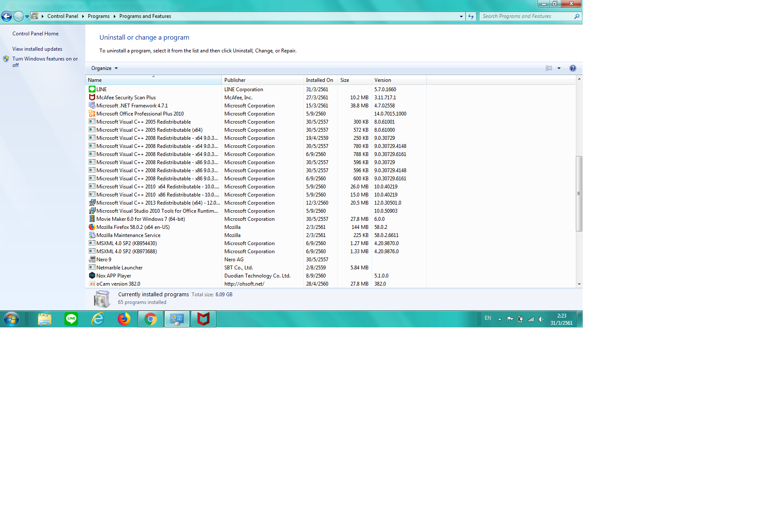Click the scroll down arrow of list
Screen dimensions: 761x532
(579, 284)
